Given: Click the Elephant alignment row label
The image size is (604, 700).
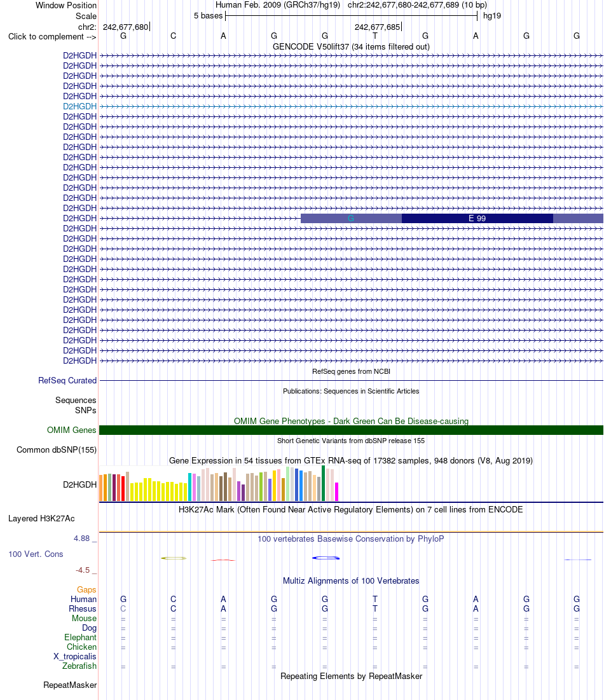Looking at the screenshot, I should (80, 637).
